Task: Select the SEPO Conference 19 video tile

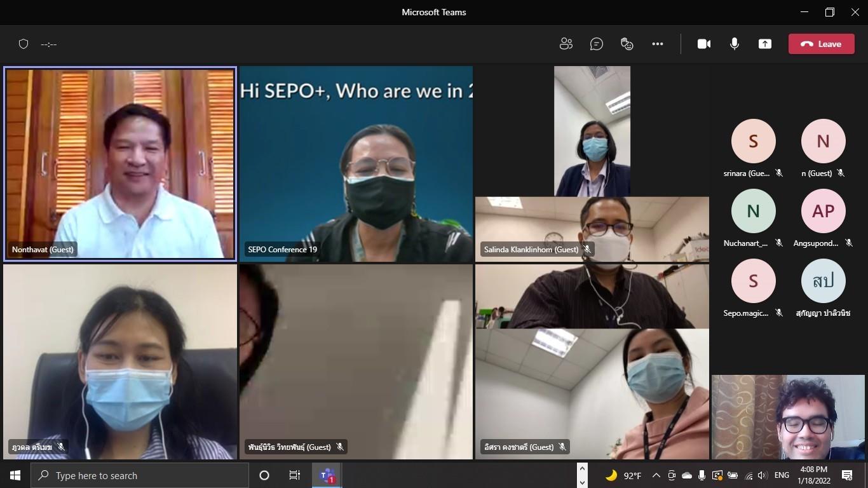Action: coord(356,164)
